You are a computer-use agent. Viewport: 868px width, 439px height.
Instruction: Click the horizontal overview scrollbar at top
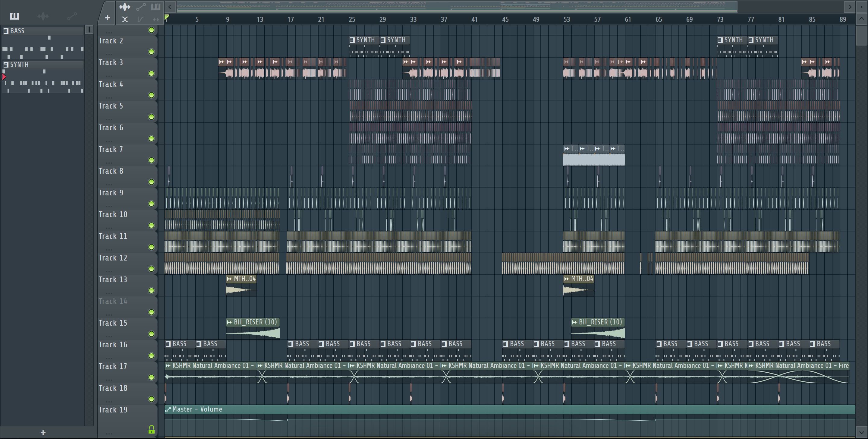(457, 6)
